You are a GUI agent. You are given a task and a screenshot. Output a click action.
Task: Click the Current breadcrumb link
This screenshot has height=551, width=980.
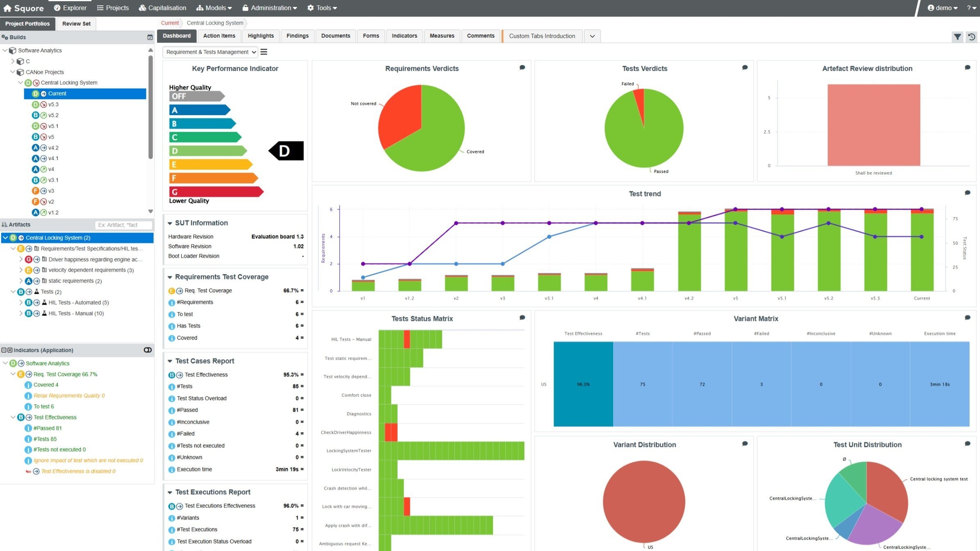click(170, 23)
